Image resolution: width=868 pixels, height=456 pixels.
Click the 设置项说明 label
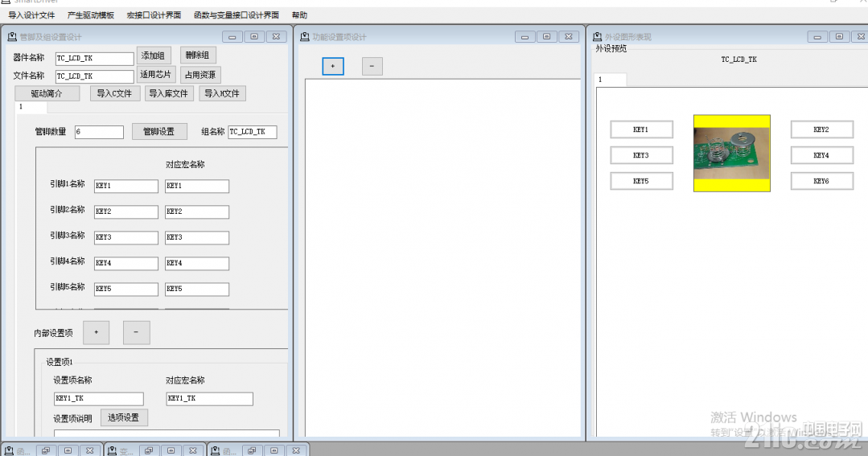tap(72, 418)
